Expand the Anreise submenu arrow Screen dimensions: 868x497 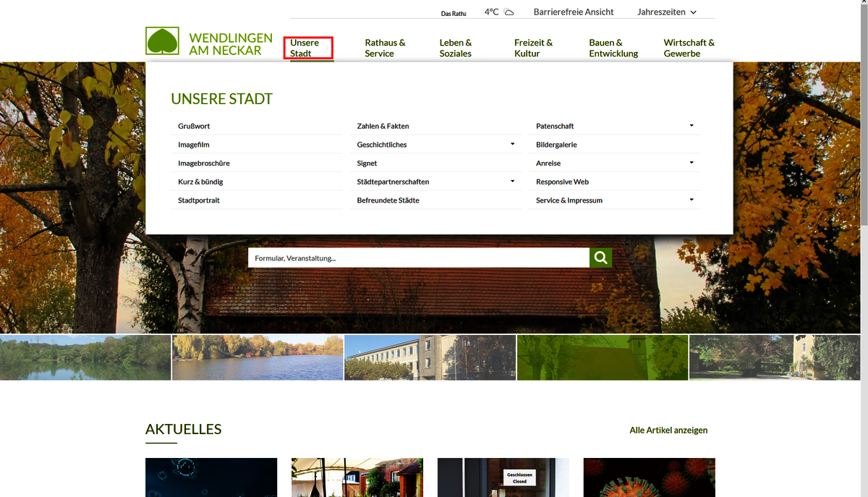coord(692,163)
